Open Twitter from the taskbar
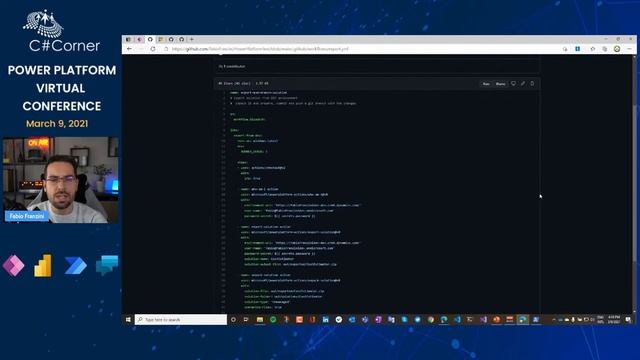This screenshot has height=360, width=640. (x=418, y=320)
